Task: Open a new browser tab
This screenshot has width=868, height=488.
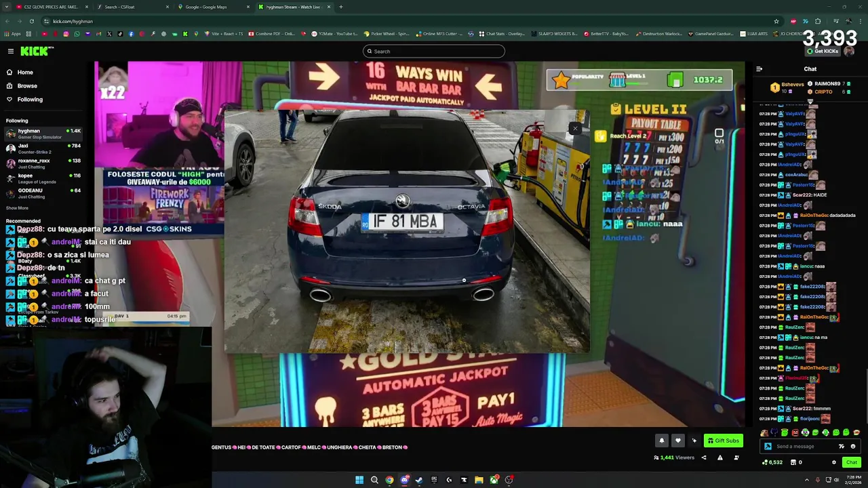Action: coord(341,7)
